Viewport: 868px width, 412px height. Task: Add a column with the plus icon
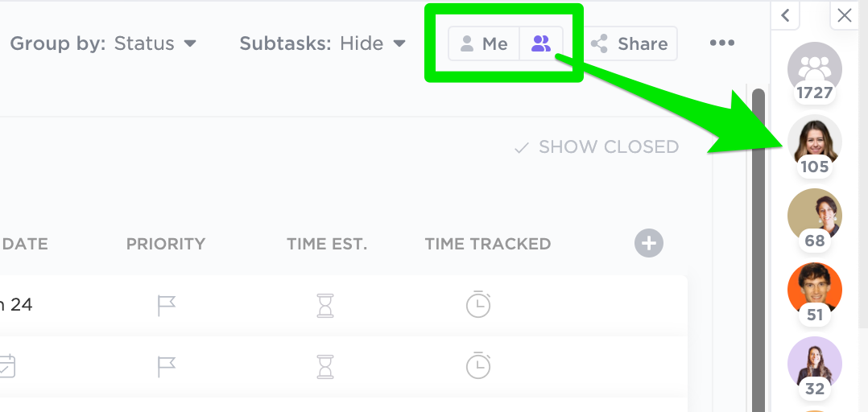click(649, 243)
